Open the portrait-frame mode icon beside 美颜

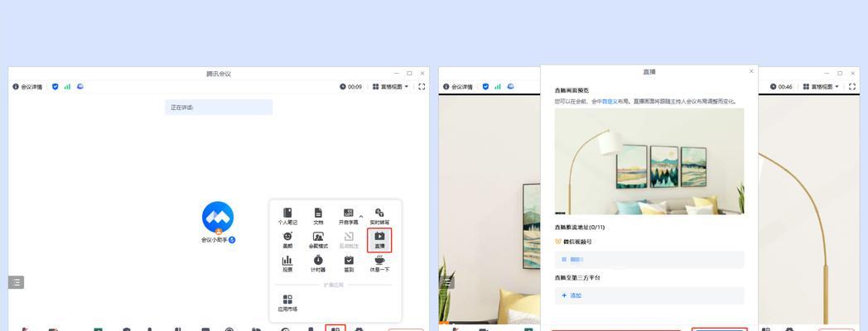[318, 240]
